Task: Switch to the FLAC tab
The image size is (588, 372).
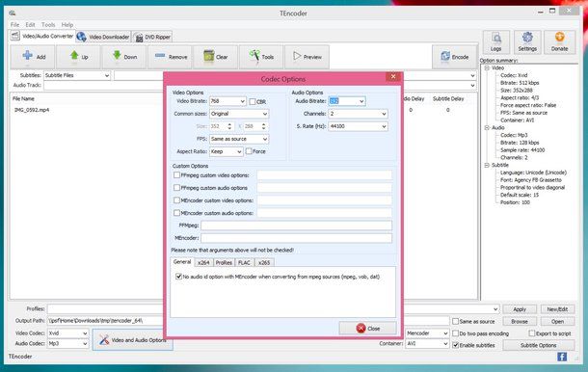Action: 244,262
